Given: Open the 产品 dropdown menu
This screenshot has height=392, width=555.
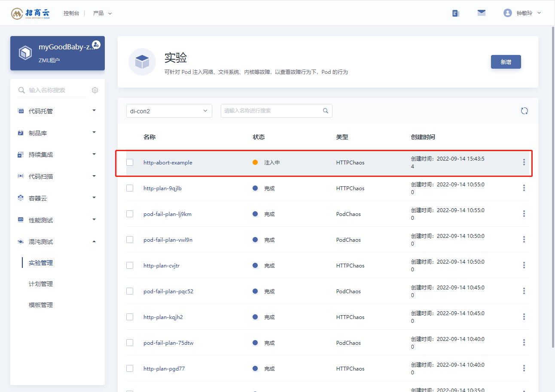Looking at the screenshot, I should pos(102,13).
